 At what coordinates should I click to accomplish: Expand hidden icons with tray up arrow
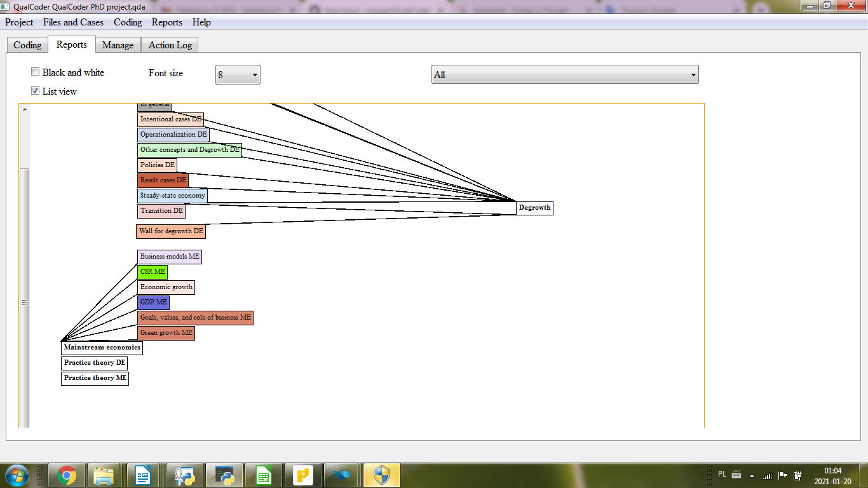752,475
